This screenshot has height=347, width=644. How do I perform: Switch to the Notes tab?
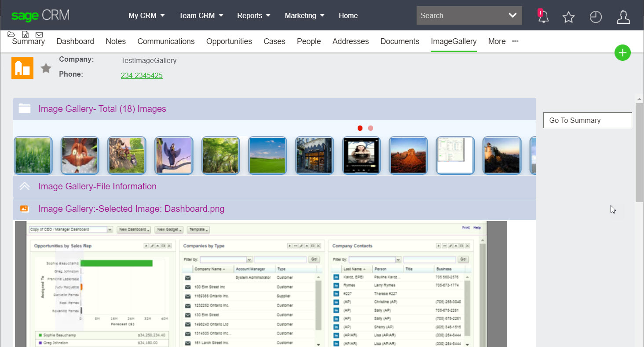[x=116, y=41]
